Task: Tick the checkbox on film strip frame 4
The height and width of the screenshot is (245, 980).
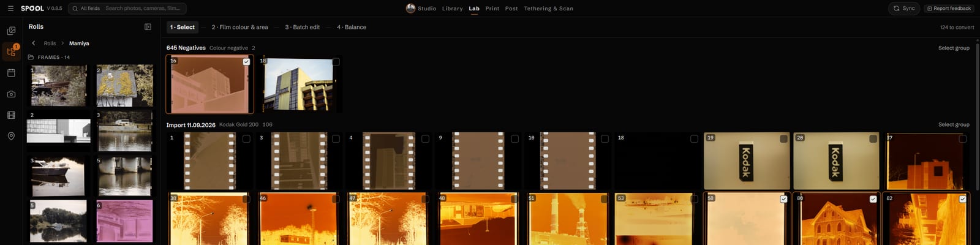Action: click(425, 139)
